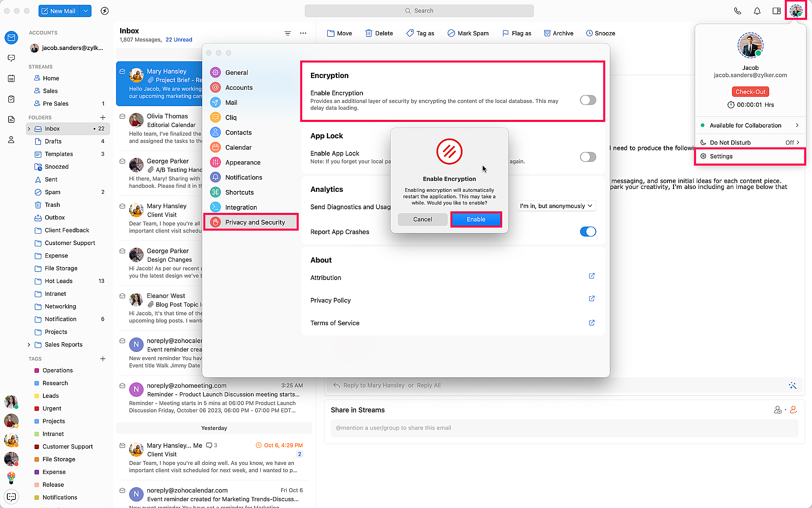Toggle the Enable App Lock switch
Viewport: 812px width, 508px height.
tap(588, 157)
